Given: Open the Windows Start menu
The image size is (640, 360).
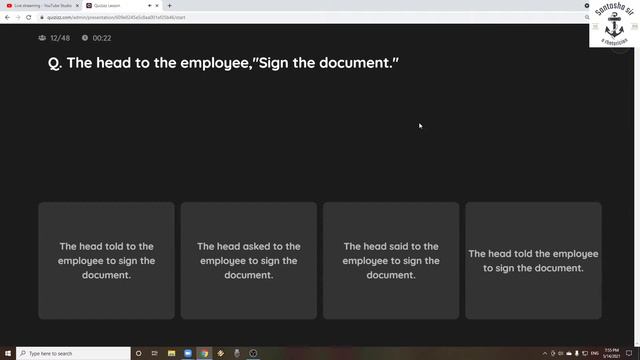Looking at the screenshot, I should pyautogui.click(x=8, y=353).
